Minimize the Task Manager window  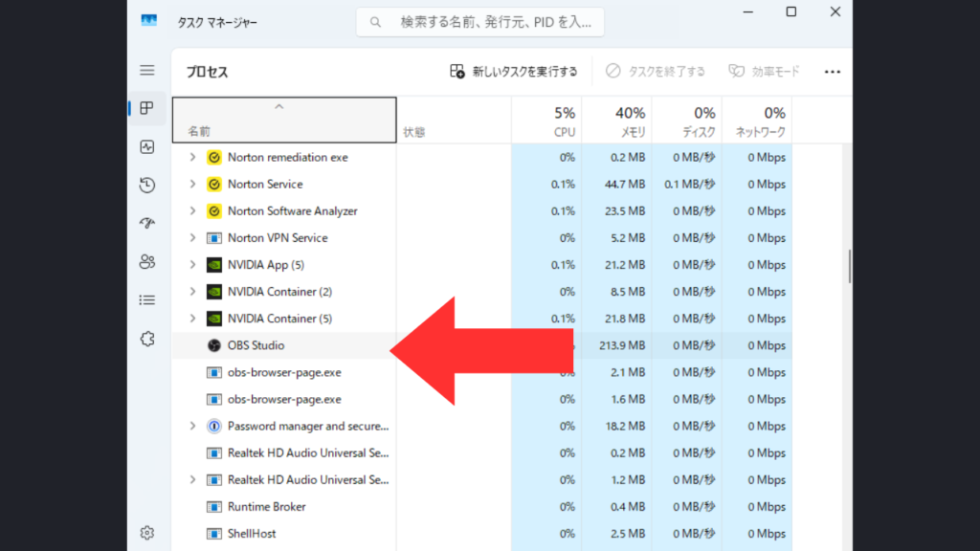(x=748, y=11)
